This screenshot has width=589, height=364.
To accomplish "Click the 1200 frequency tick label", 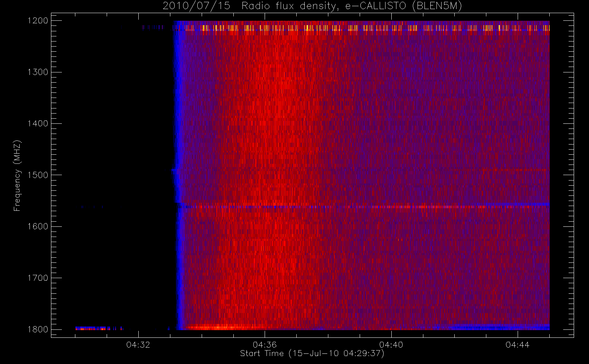I will (38, 21).
